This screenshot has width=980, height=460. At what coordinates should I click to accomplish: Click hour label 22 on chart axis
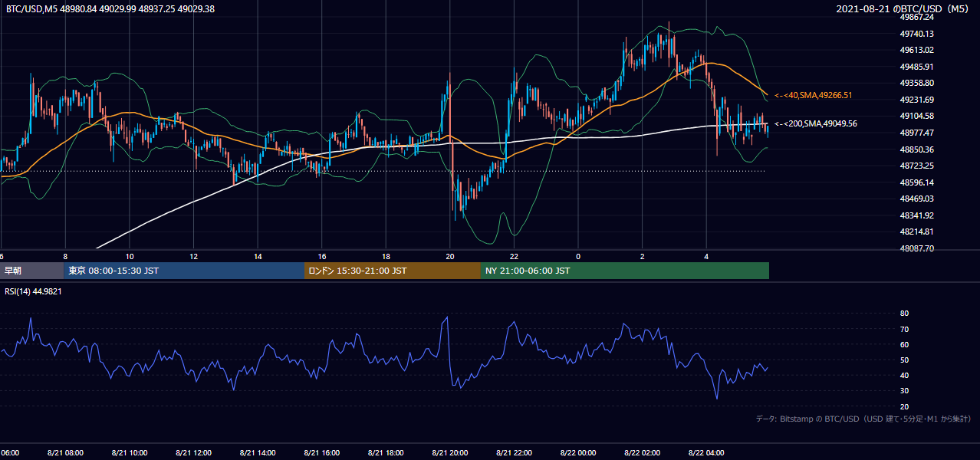[515, 256]
